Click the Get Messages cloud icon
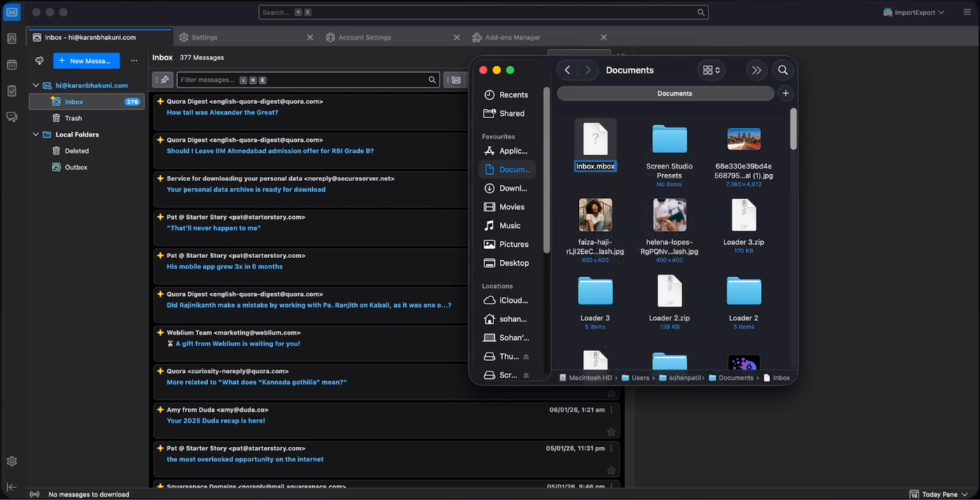The height and width of the screenshot is (500, 980). pos(39,61)
